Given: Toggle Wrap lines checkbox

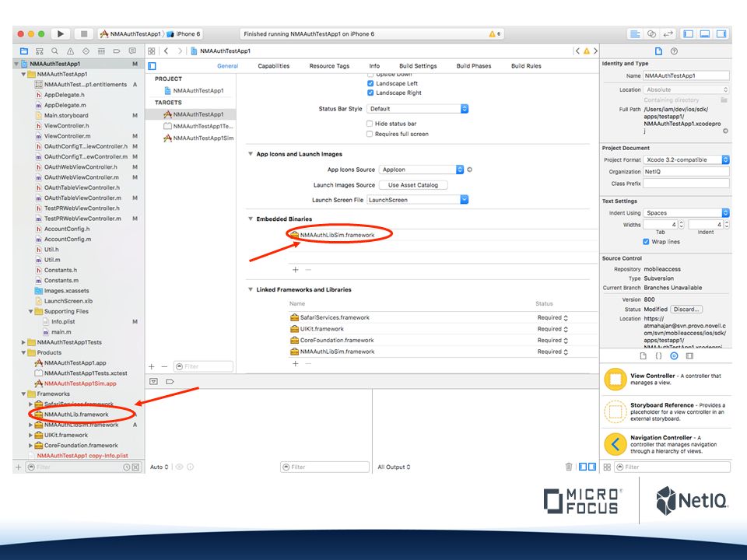Looking at the screenshot, I should pos(646,241).
